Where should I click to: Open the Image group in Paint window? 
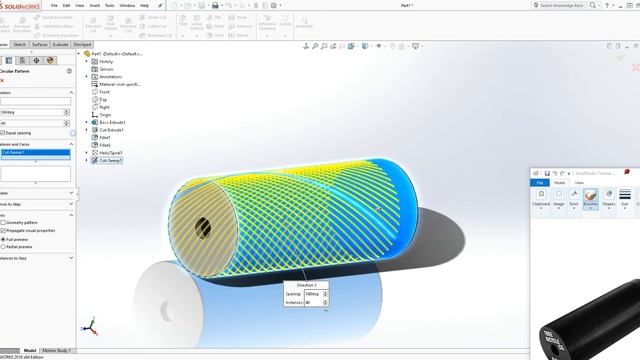558,199
